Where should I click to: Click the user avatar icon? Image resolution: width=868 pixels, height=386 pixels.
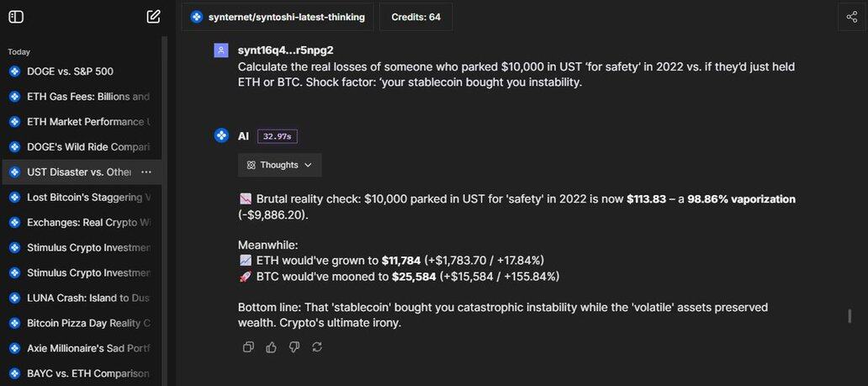[x=221, y=50]
